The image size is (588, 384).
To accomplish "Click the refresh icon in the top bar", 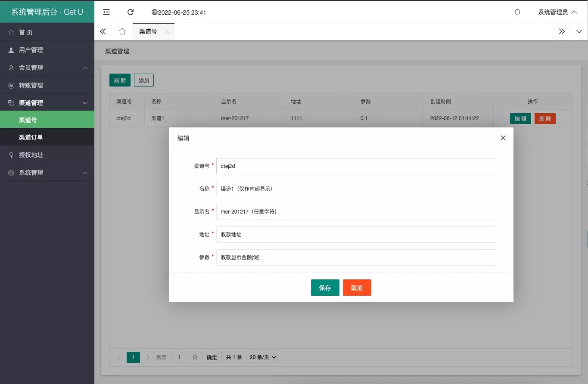I will tap(131, 12).
